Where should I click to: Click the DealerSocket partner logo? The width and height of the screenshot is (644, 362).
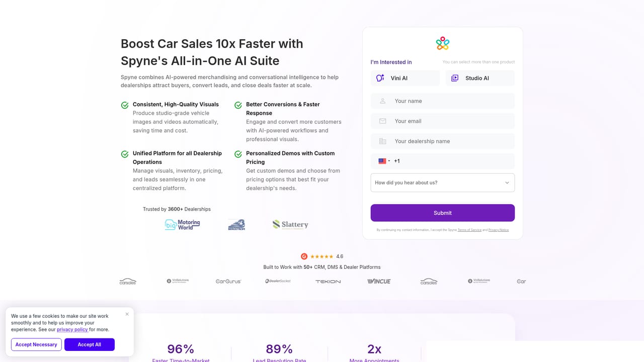click(278, 282)
